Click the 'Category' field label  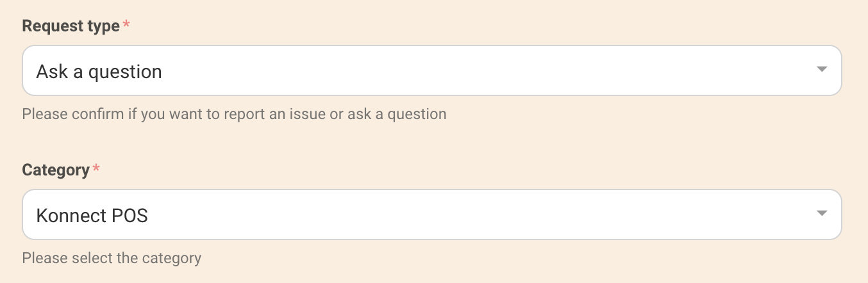56,170
